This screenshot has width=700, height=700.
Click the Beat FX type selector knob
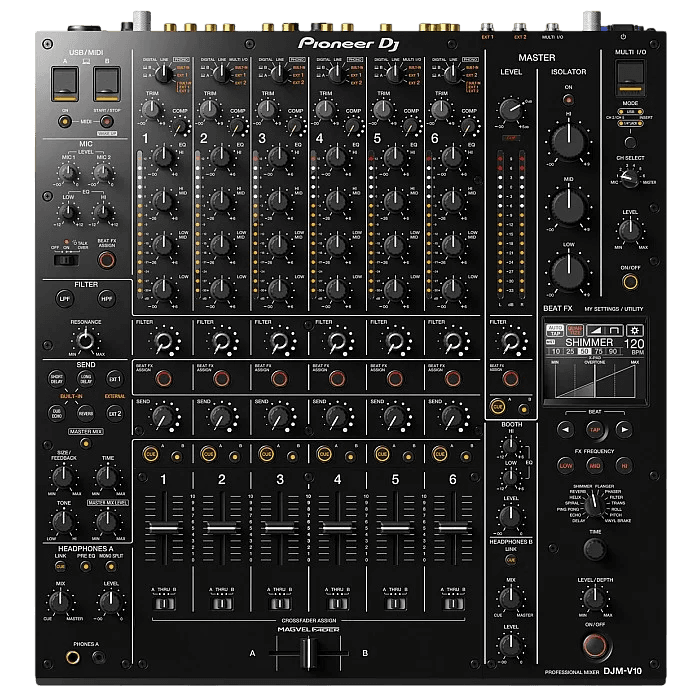click(x=594, y=504)
